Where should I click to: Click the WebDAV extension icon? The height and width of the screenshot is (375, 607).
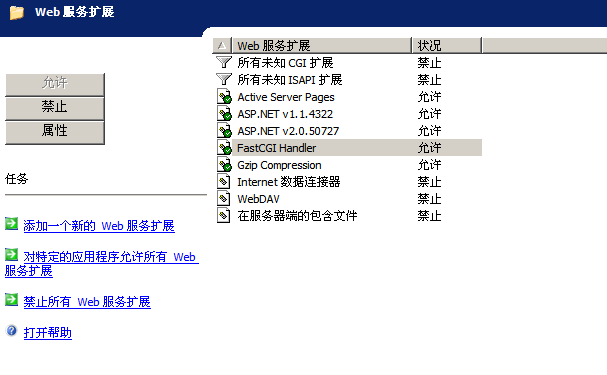pyautogui.click(x=223, y=199)
